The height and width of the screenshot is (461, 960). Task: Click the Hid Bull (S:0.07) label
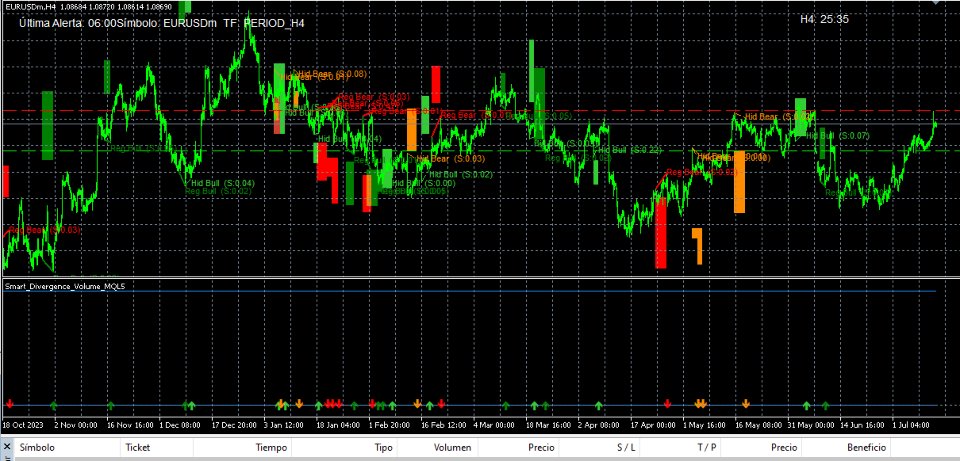pyautogui.click(x=838, y=135)
